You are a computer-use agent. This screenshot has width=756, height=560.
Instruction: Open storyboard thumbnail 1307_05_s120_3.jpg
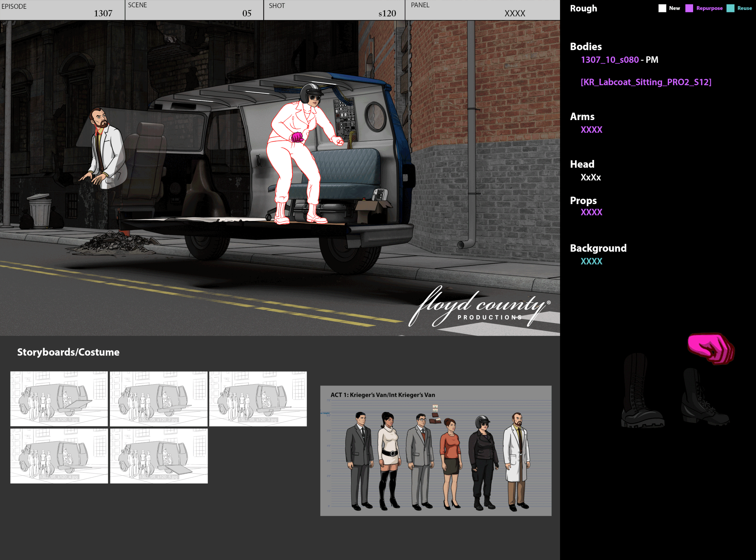point(258,399)
